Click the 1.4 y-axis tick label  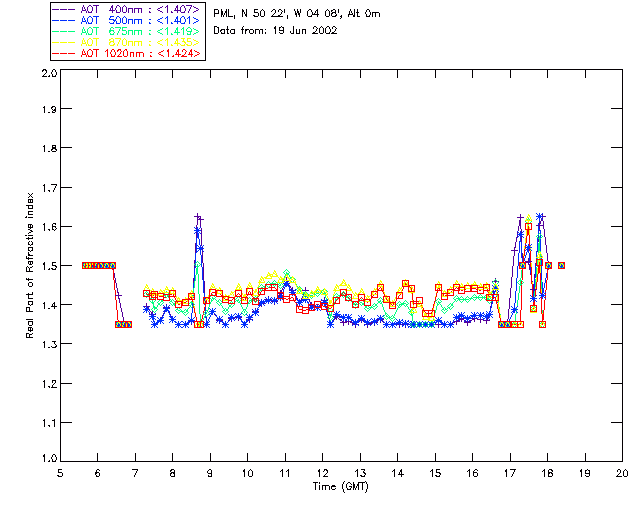pyautogui.click(x=49, y=305)
